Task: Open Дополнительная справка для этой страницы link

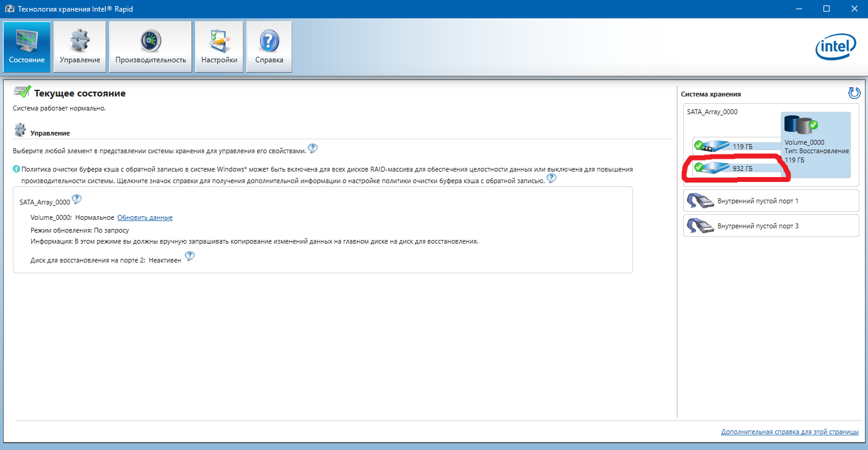Action: tap(789, 432)
